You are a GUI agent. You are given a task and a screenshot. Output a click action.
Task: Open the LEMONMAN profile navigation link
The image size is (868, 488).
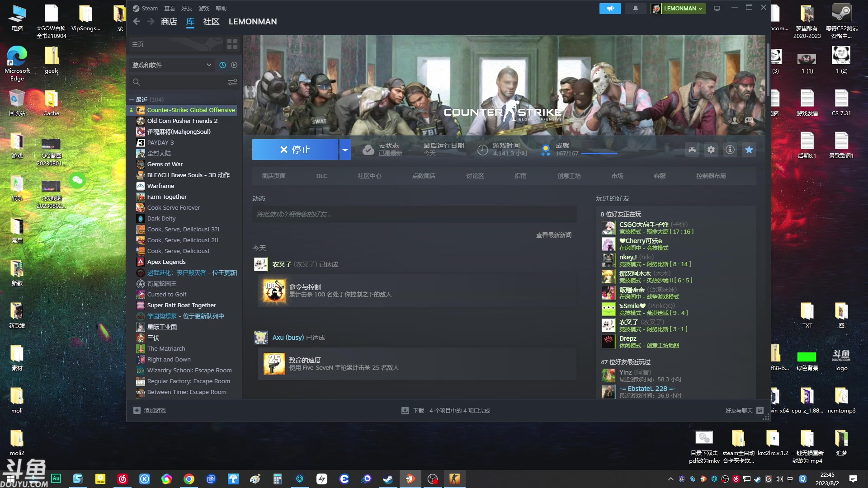click(253, 21)
